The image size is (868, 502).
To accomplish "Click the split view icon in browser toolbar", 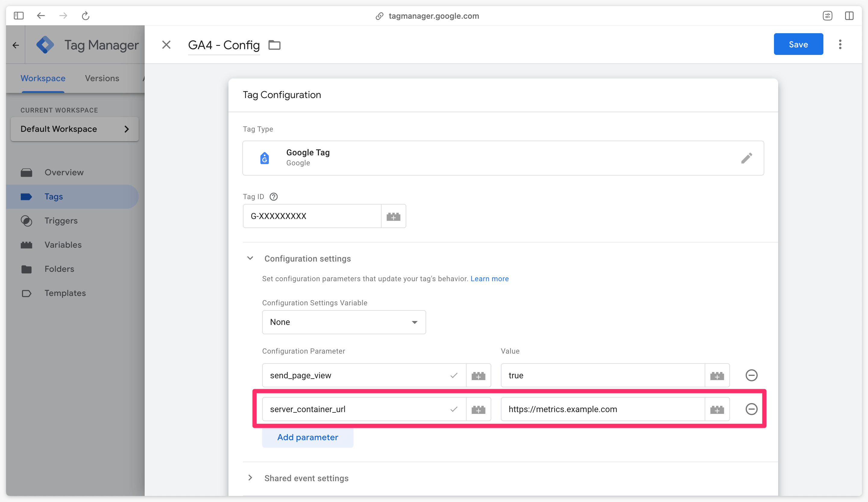I will click(x=849, y=15).
